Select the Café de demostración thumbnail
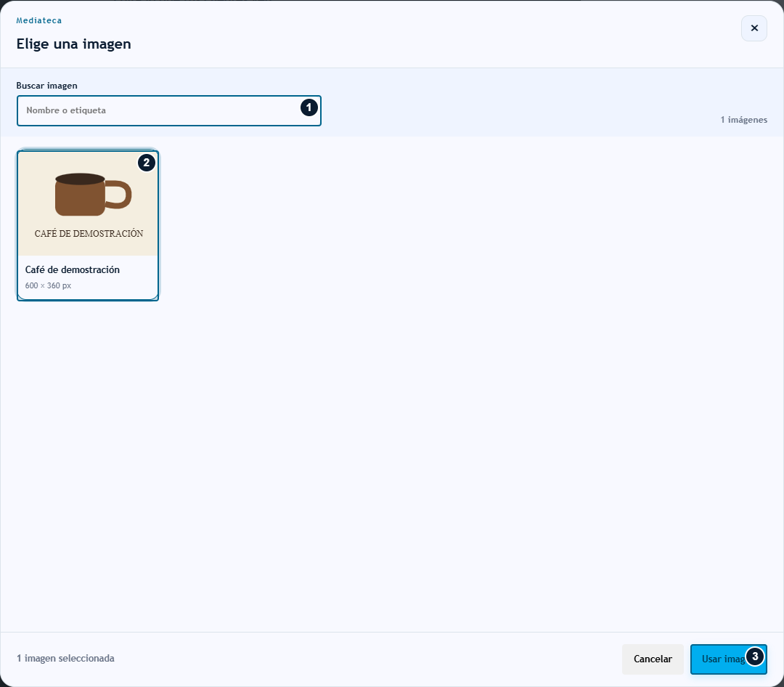 tap(88, 225)
